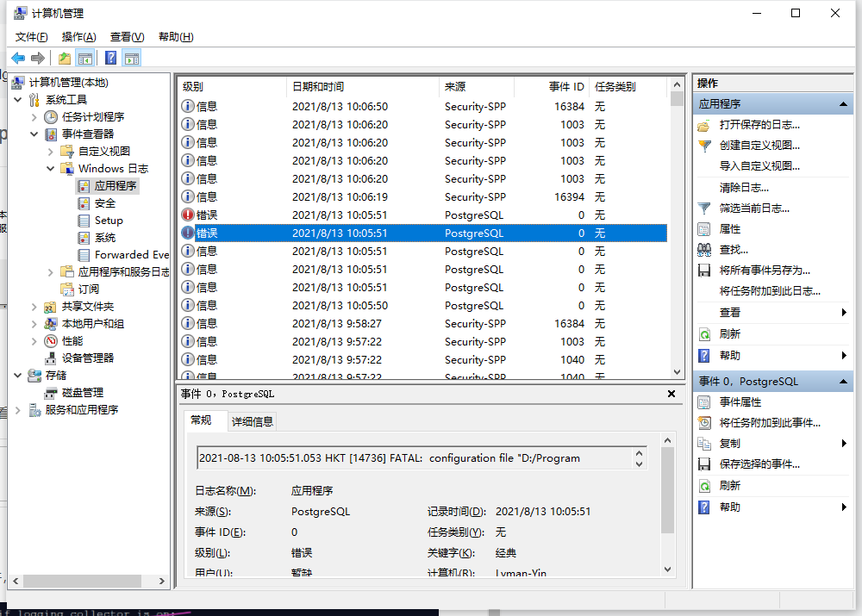The height and width of the screenshot is (616, 862).
Task: Close the event preview pane with X
Action: pos(671,395)
